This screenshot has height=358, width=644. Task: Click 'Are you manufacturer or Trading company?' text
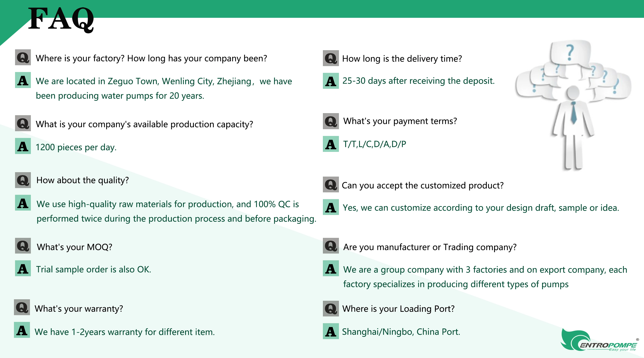430,247
